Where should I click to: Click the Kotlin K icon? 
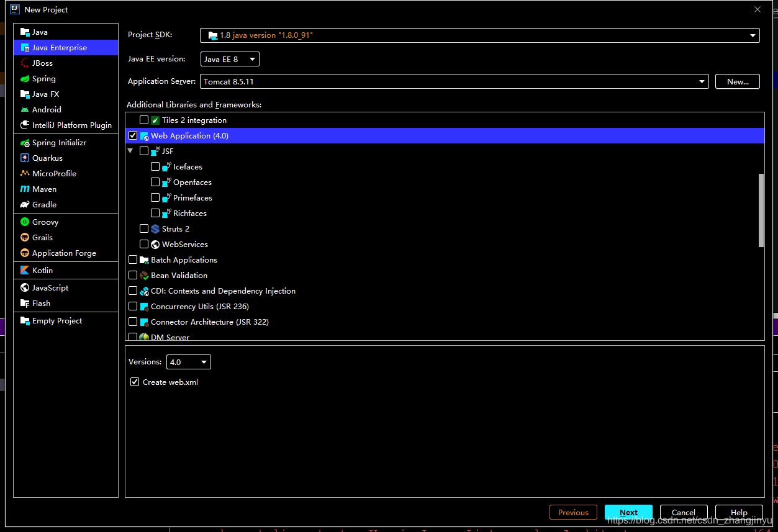pyautogui.click(x=25, y=271)
